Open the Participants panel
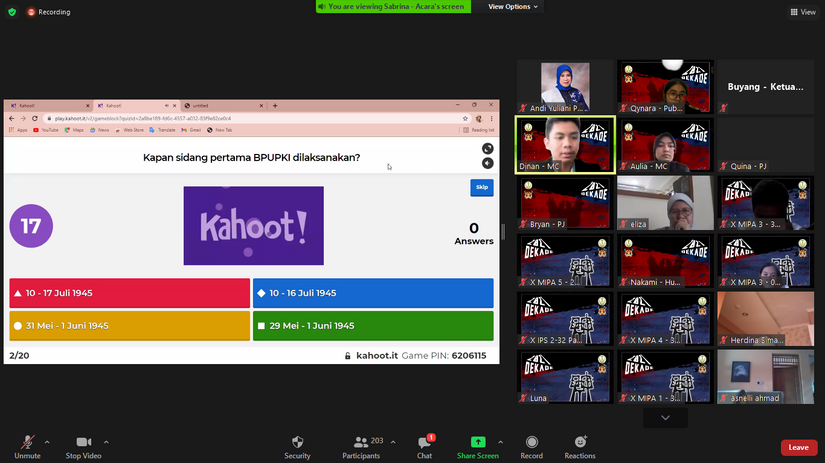The image size is (825, 463). click(361, 447)
